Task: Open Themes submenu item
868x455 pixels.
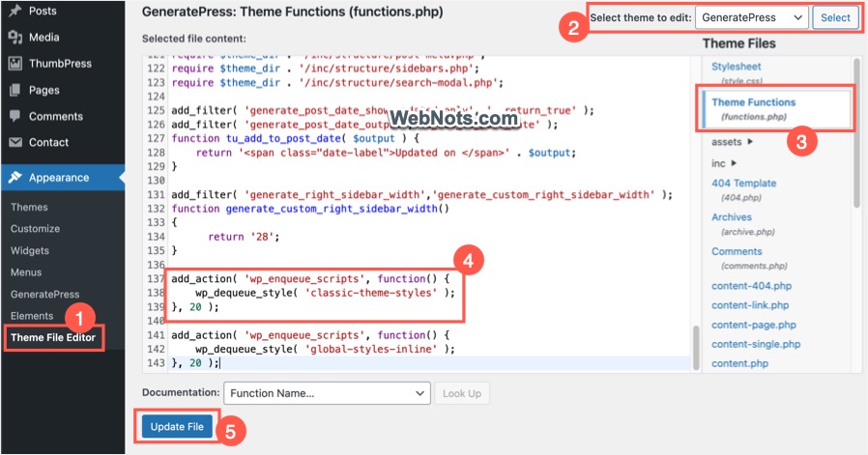Action: (x=29, y=207)
